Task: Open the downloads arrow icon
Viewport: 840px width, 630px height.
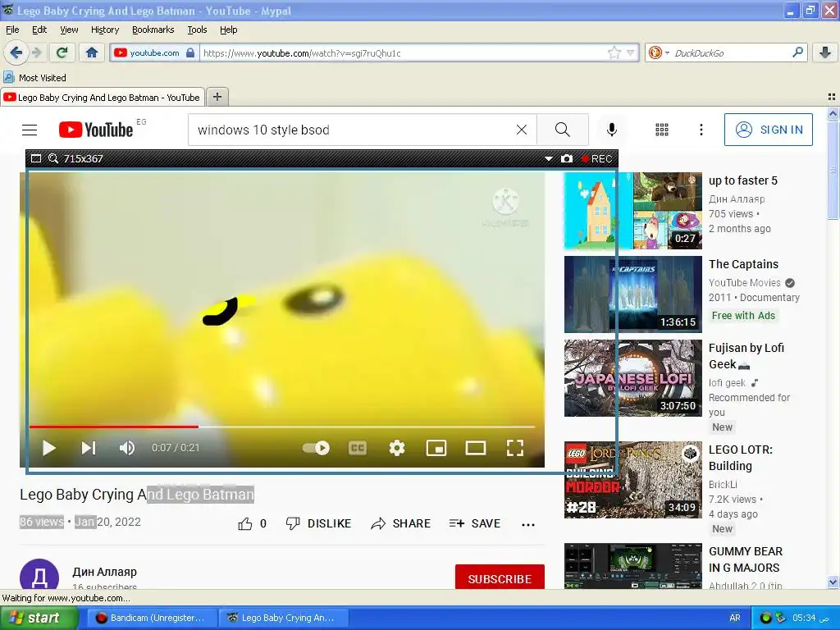Action: coord(825,52)
